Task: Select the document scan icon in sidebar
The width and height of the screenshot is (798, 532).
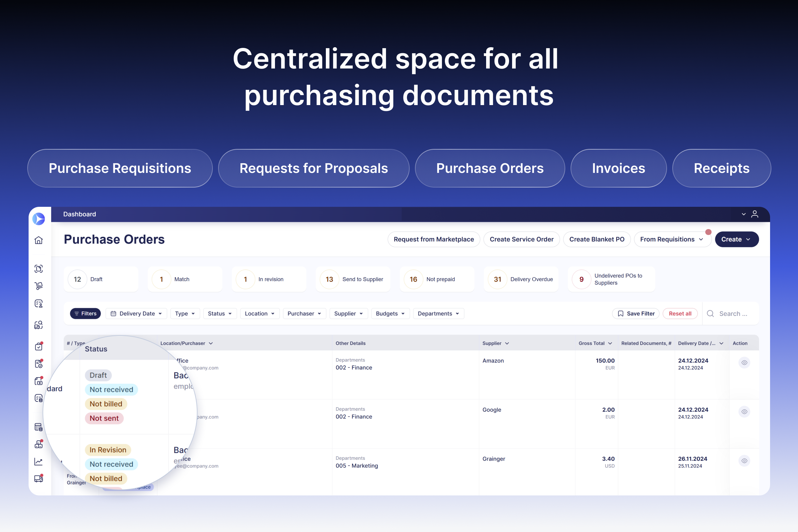Action: [39, 268]
